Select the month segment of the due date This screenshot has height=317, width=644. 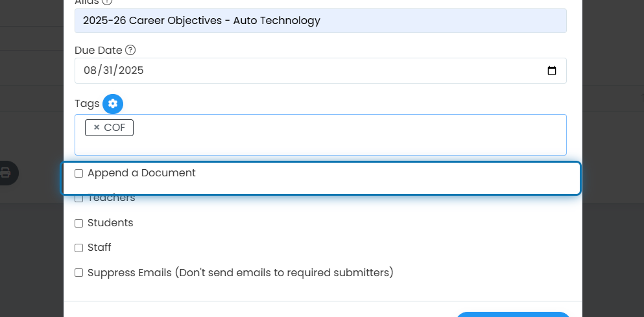pyautogui.click(x=89, y=71)
